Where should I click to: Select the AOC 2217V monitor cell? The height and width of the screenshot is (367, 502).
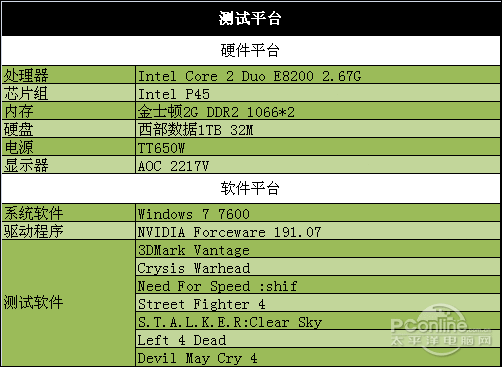(318, 165)
